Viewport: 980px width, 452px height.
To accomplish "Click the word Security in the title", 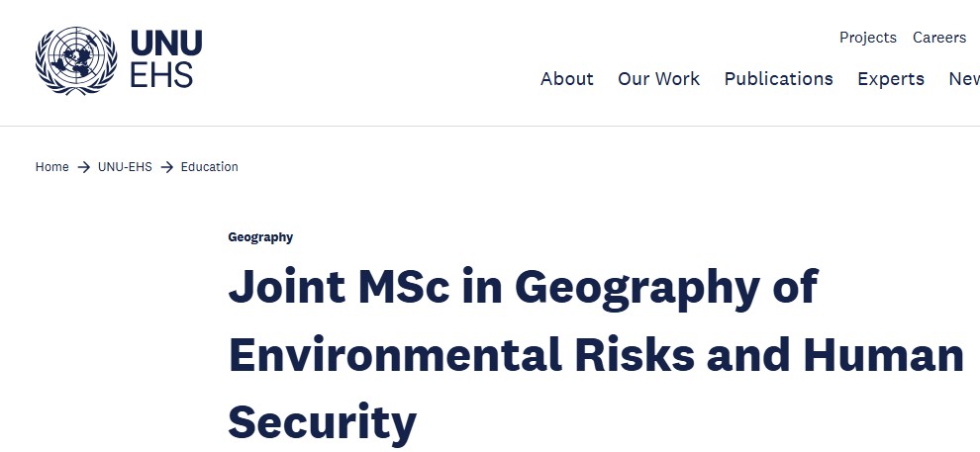I will 323,423.
